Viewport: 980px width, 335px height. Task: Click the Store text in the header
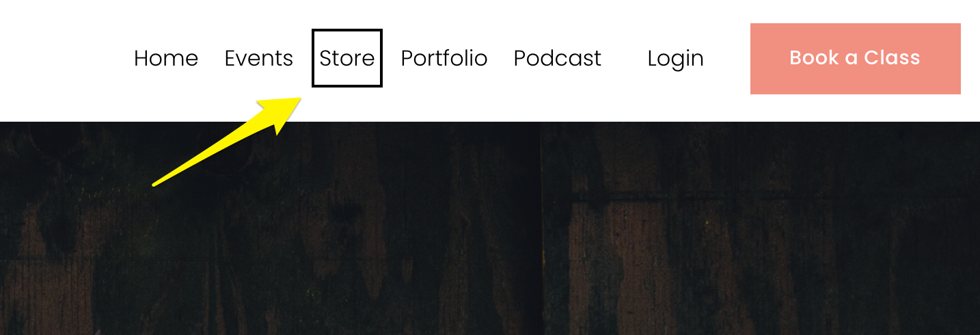[347, 58]
